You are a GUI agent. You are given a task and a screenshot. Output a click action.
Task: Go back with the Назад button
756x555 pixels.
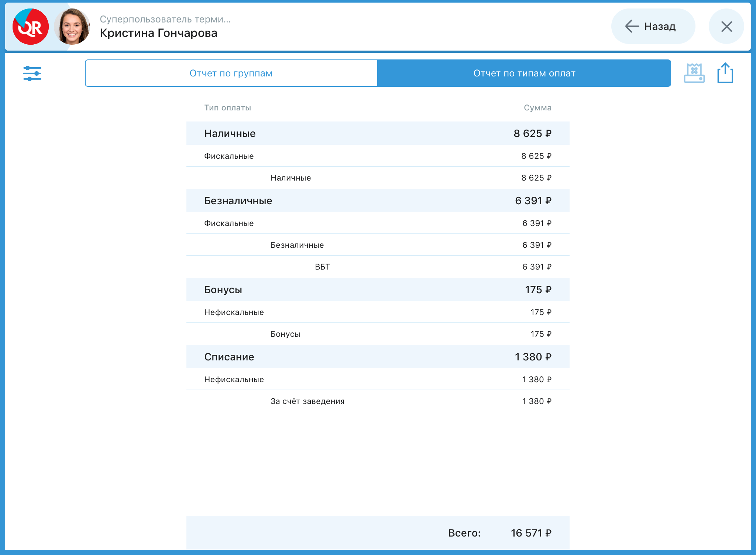[653, 27]
